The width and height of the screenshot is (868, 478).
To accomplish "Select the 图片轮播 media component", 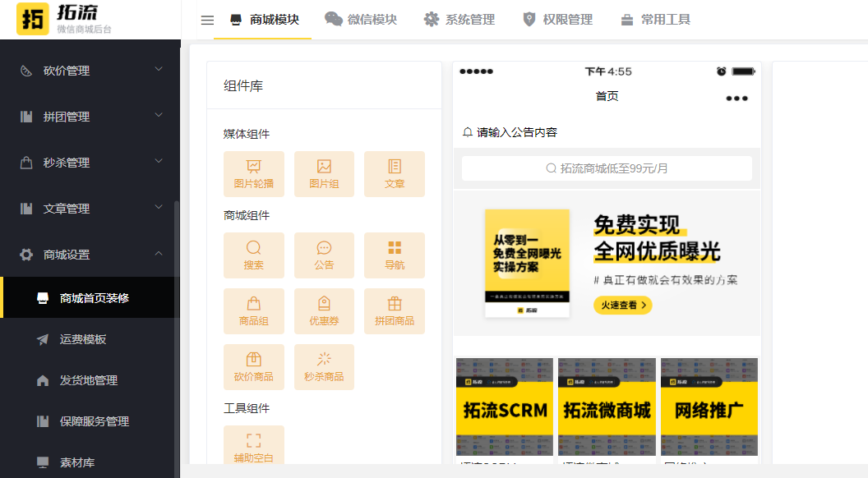I will point(254,173).
